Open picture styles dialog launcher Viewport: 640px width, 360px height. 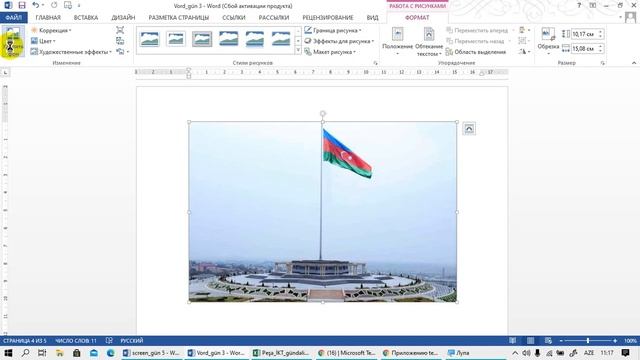pos(375,63)
